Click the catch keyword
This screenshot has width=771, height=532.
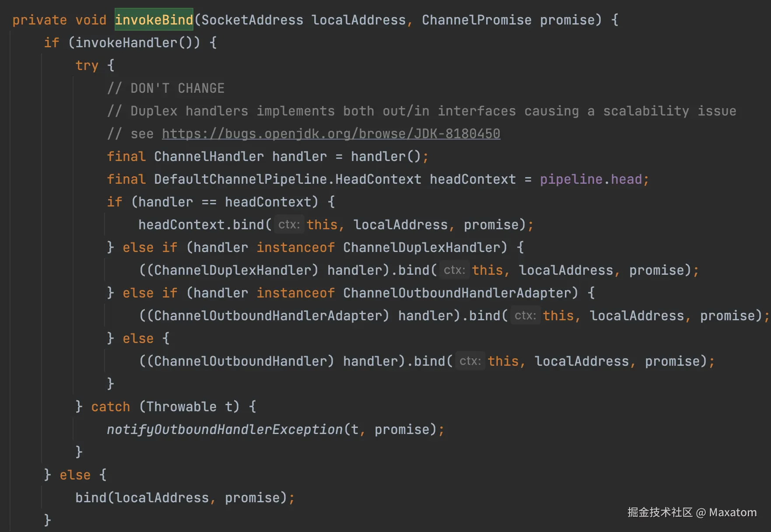click(x=110, y=407)
